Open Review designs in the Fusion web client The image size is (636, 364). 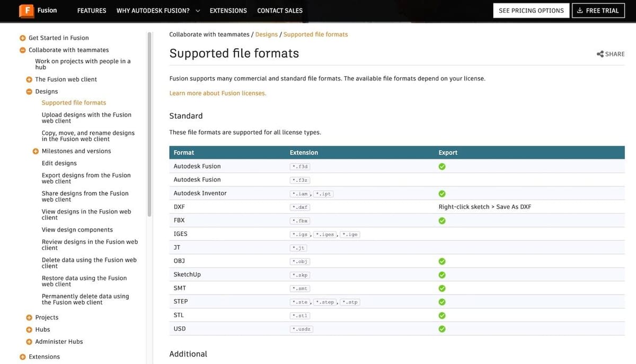pos(90,245)
